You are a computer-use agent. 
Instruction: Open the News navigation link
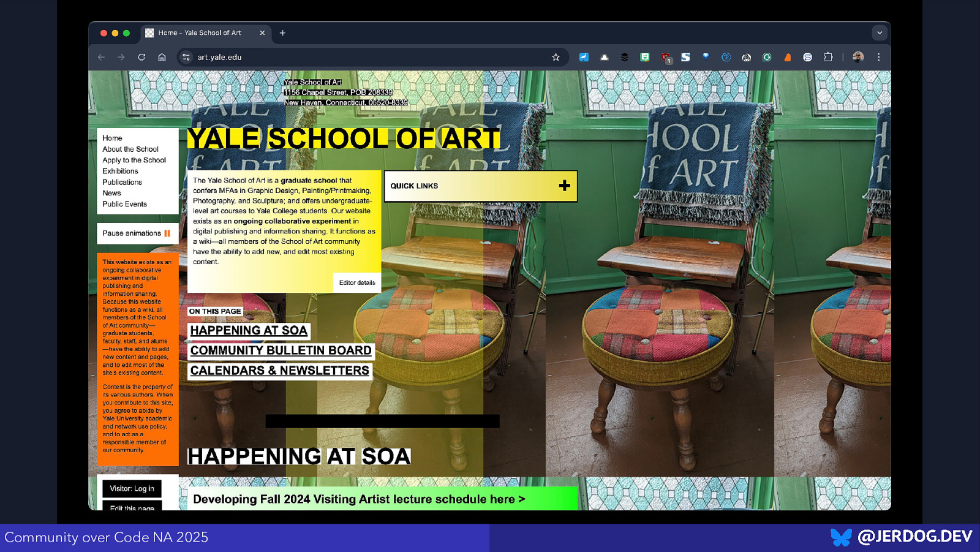coord(111,194)
